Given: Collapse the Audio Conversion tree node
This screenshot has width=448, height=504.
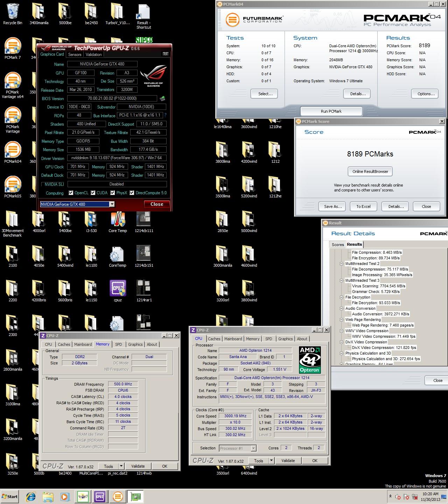Looking at the screenshot, I should pyautogui.click(x=342, y=308).
